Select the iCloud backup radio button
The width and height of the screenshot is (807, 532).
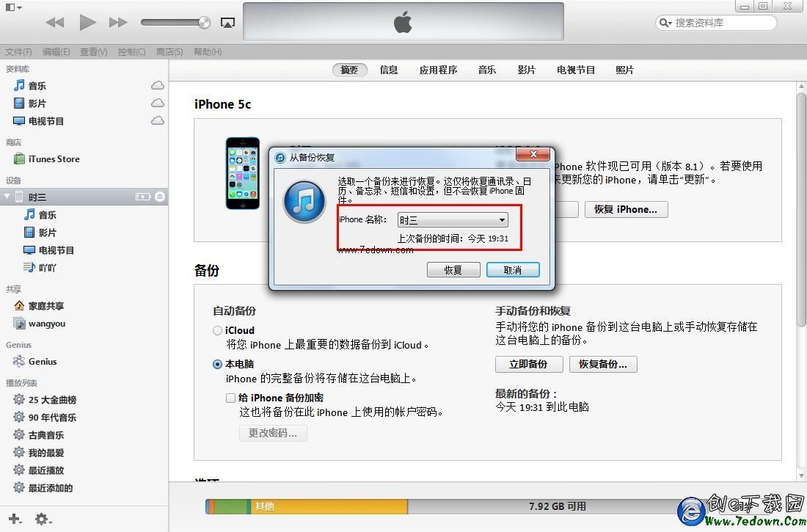(217, 331)
